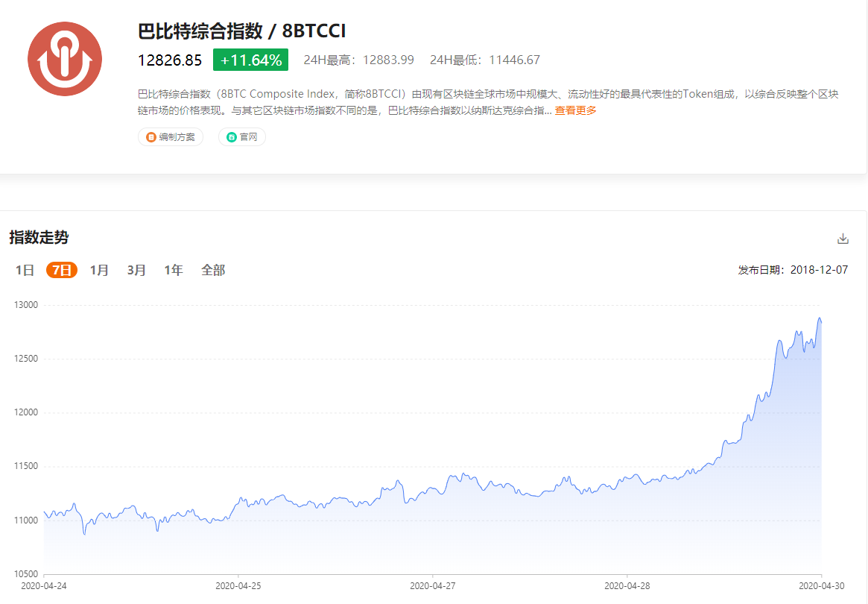
Task: Click the 11000 y-axis label
Action: [x=26, y=520]
